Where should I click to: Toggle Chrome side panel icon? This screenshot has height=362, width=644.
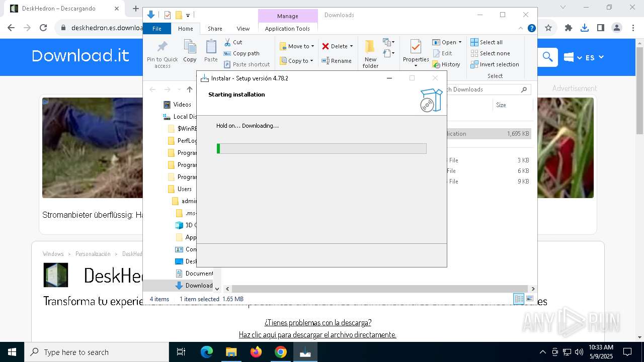pyautogui.click(x=601, y=28)
